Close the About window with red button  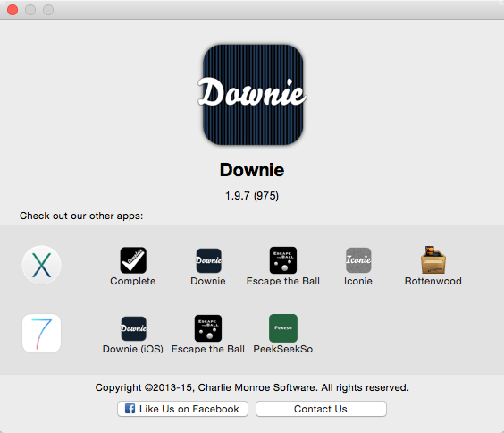[x=13, y=10]
